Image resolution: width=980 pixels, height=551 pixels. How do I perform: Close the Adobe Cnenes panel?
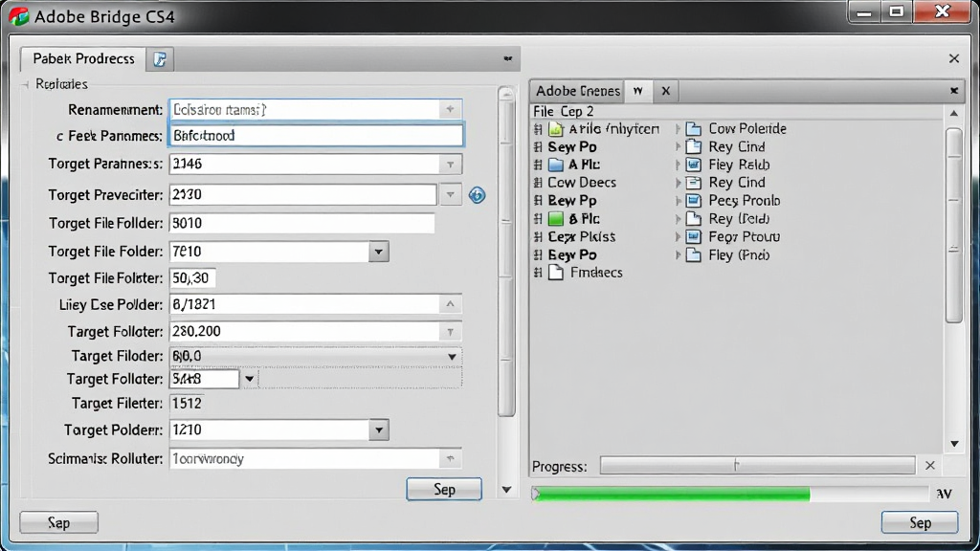[954, 91]
